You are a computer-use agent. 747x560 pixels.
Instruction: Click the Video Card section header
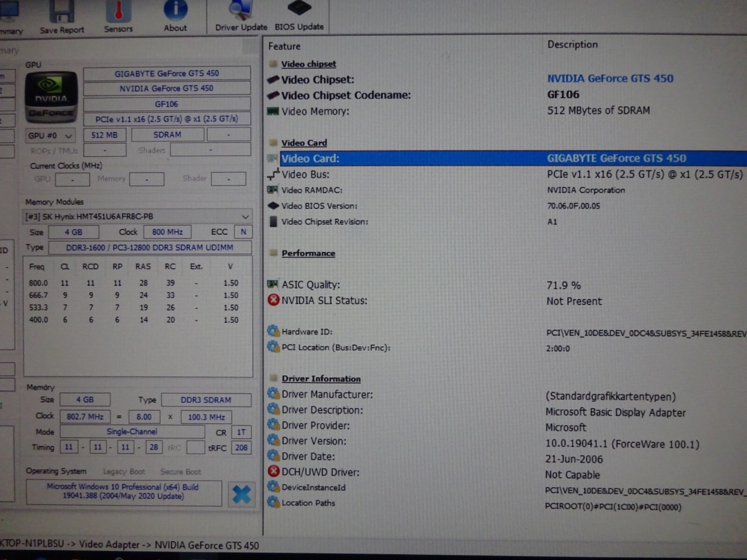click(304, 143)
